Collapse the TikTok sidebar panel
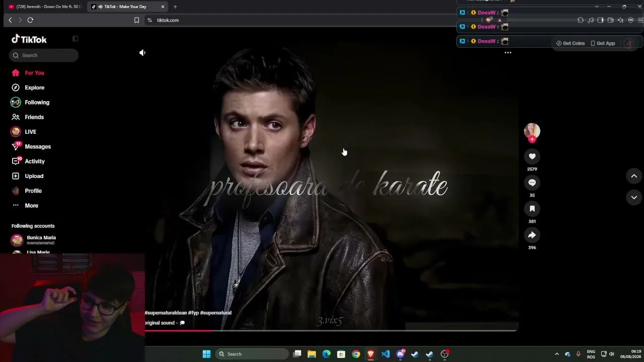This screenshot has height=362, width=644. point(75,39)
